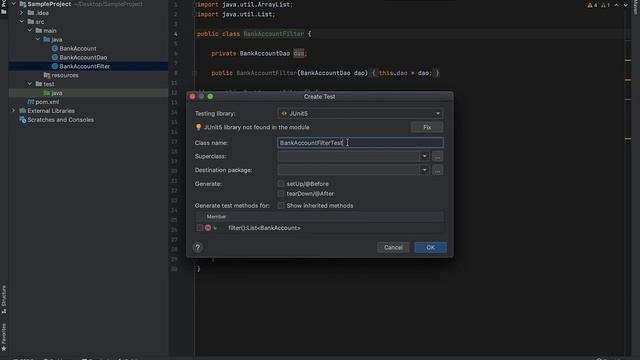The height and width of the screenshot is (360, 640).
Task: Click the Destination package combo field
Action: (348, 170)
